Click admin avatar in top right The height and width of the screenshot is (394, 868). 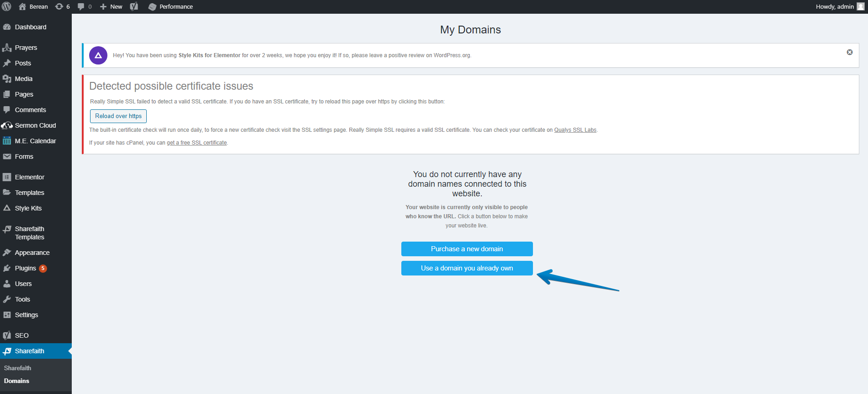coord(860,6)
